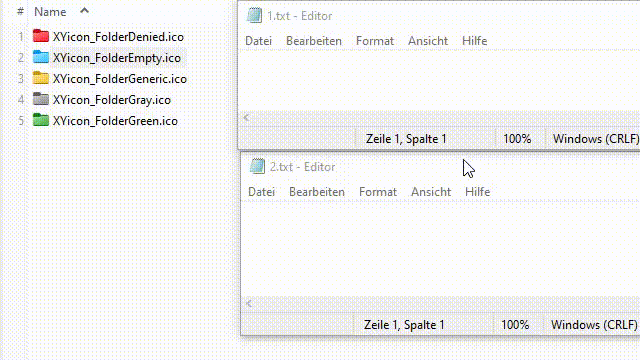Select file name XYicon_FolderGreen.ico

pos(115,121)
